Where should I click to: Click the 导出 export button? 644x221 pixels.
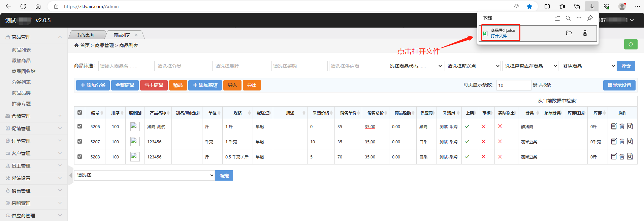point(252,85)
